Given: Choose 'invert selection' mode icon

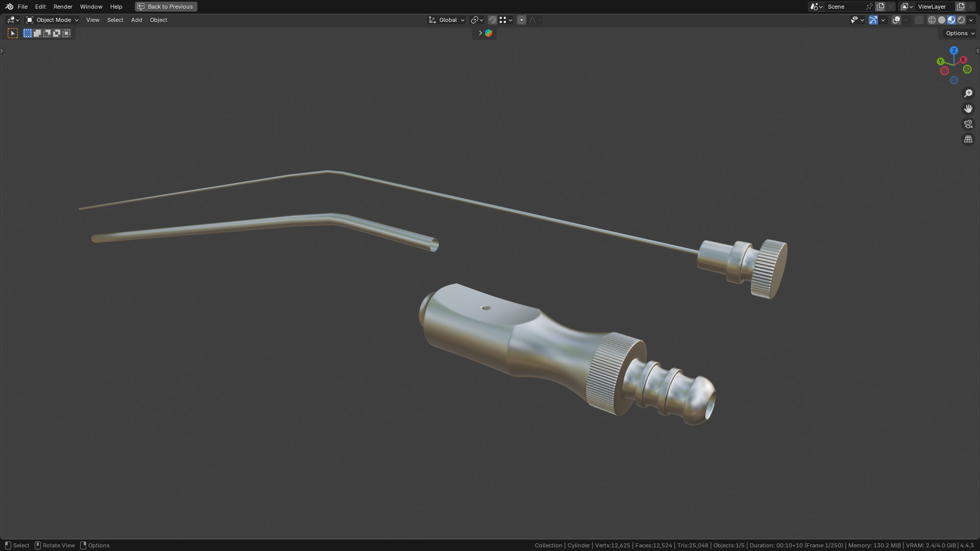Looking at the screenshot, I should point(57,33).
